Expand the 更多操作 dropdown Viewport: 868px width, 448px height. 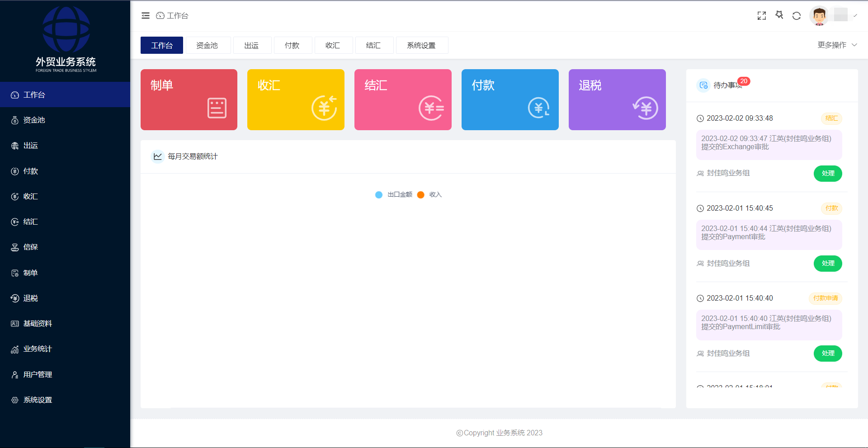(837, 45)
